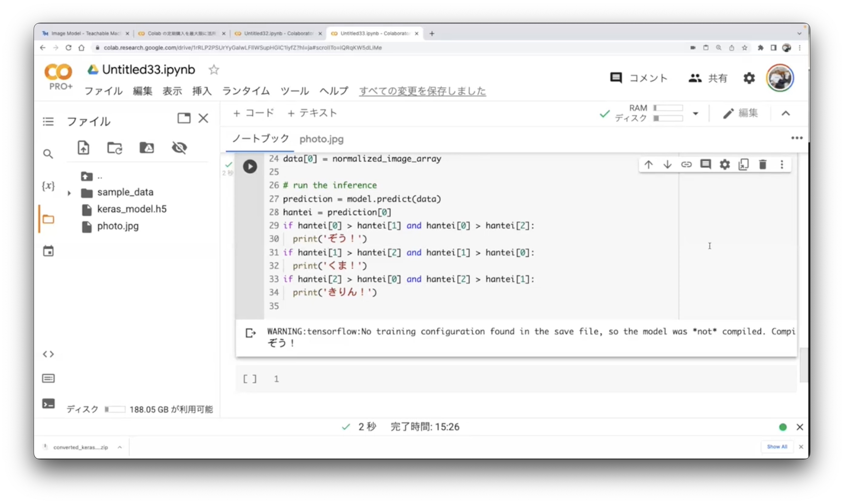Mirror cell in tab icon

pos(743,165)
